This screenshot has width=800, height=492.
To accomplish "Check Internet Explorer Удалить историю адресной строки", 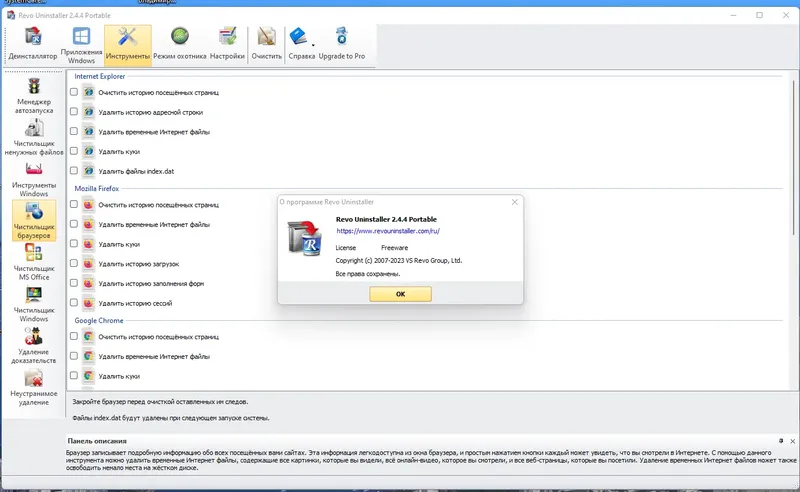I will click(x=74, y=111).
